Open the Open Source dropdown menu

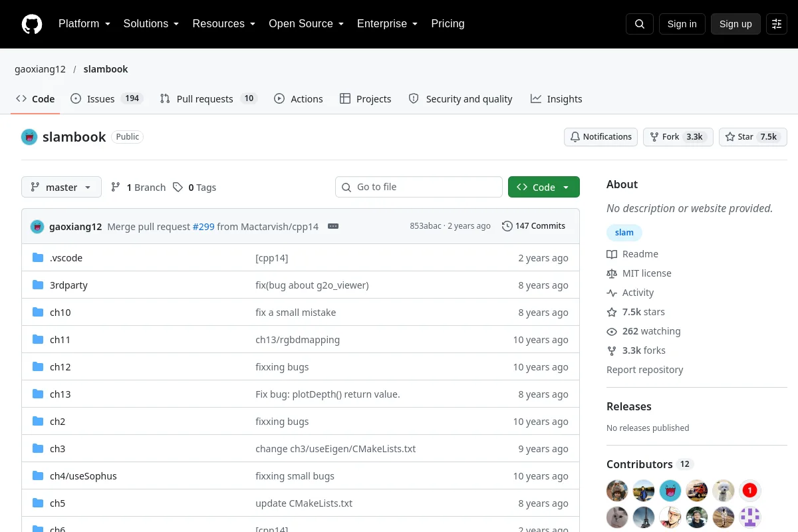coord(306,24)
